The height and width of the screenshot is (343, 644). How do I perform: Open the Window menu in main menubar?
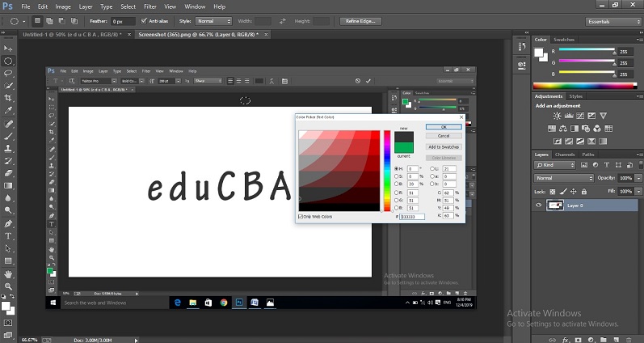(x=195, y=6)
